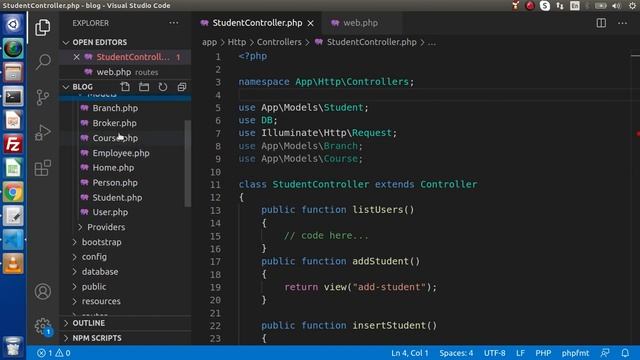This screenshot has height=360, width=640.
Task: Open the Run and Debug view
Action: pos(43,132)
